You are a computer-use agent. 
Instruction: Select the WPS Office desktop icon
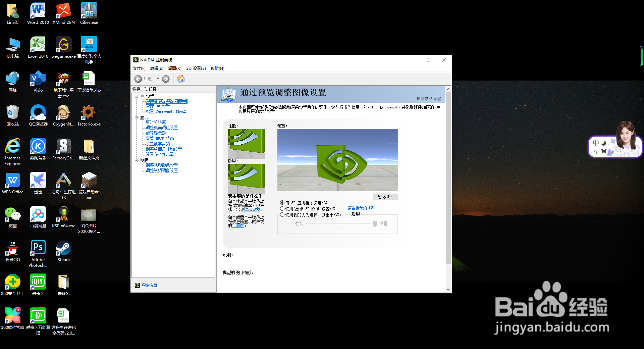[x=12, y=183]
